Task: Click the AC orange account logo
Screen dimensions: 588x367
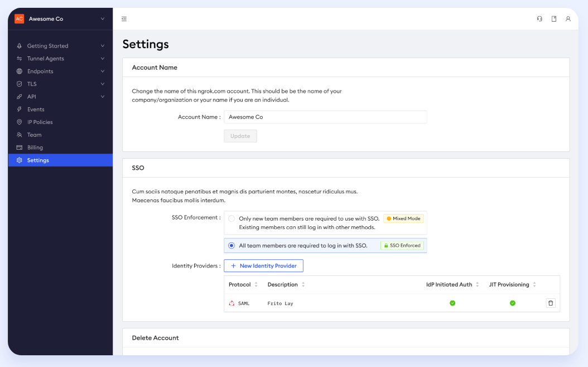Action: pyautogui.click(x=19, y=19)
